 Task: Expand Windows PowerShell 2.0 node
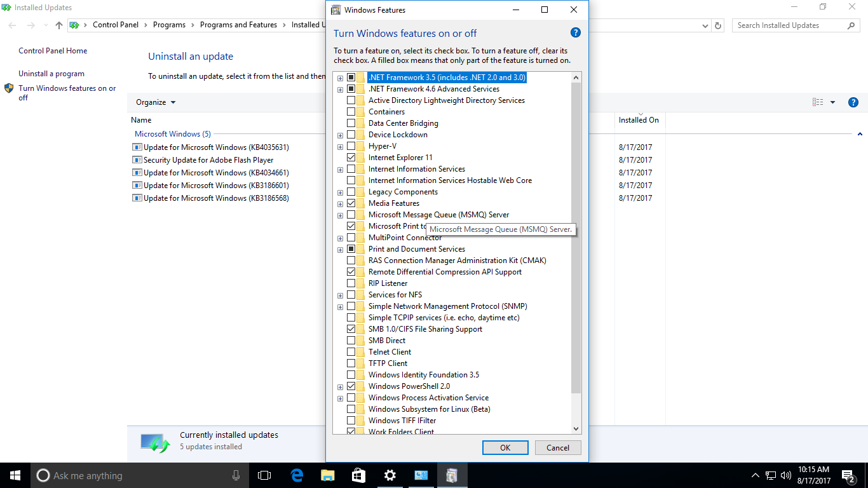point(341,387)
